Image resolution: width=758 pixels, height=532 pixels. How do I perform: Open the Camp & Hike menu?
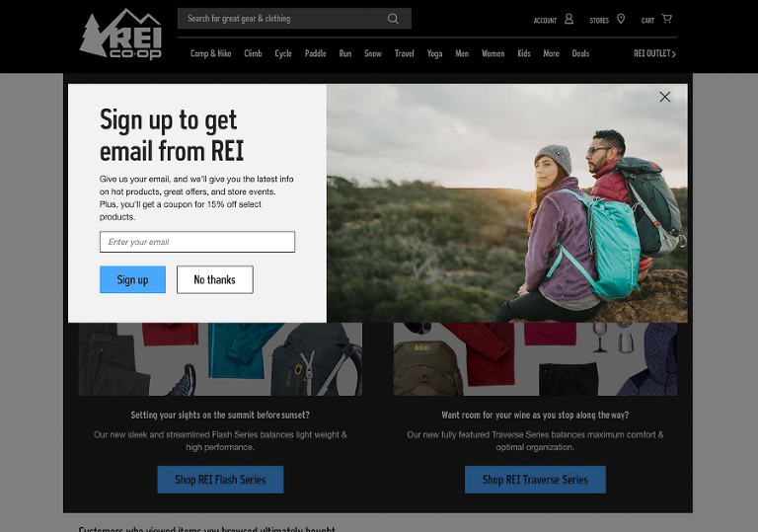click(x=211, y=53)
